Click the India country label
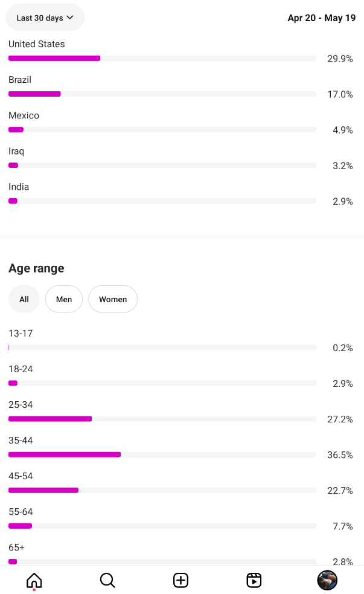Viewport: 364px width, 594px height. [19, 187]
